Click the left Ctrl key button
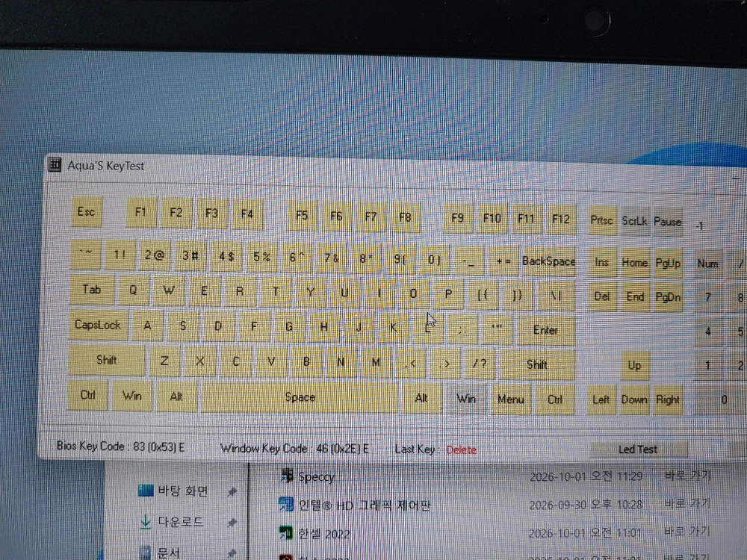This screenshot has height=560, width=747. point(87,395)
